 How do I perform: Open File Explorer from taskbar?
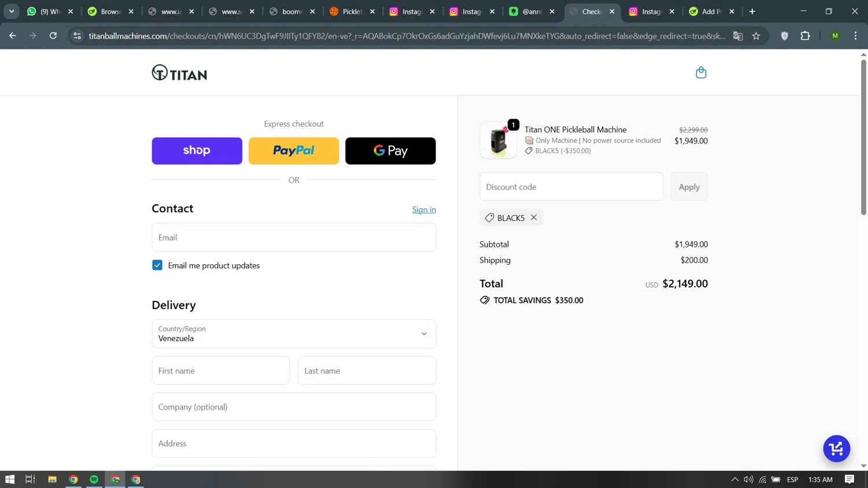point(52,479)
